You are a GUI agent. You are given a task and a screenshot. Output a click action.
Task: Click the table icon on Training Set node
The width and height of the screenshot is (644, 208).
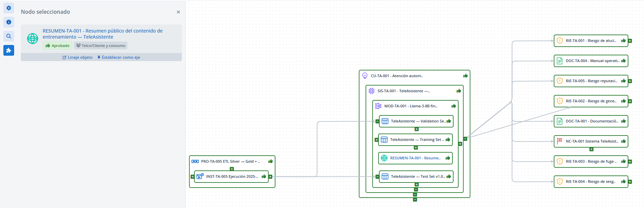(x=384, y=140)
